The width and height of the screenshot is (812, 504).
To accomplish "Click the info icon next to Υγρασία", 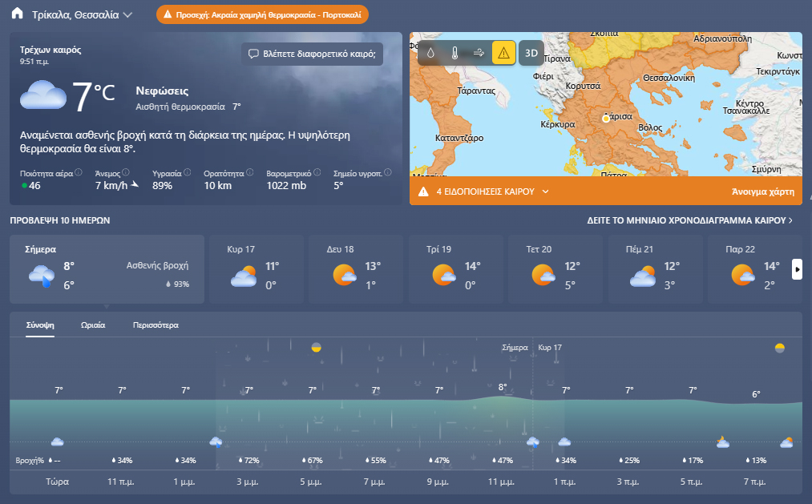I will pos(188,172).
